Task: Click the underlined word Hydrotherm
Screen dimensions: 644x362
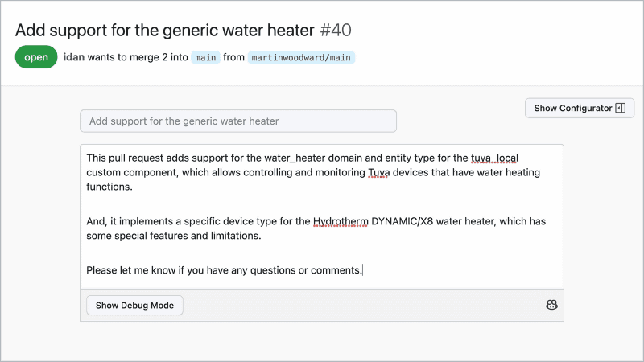Action: (341, 221)
